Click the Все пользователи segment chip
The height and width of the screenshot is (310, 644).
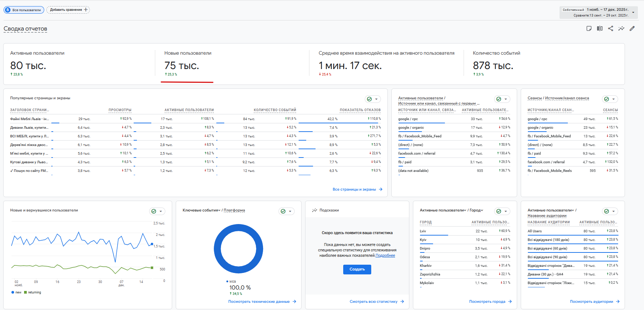coord(24,10)
